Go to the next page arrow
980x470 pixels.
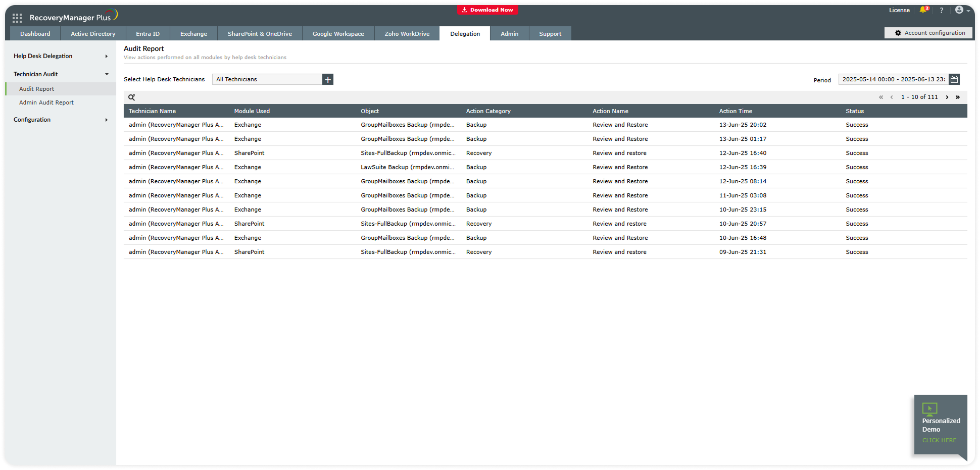[947, 97]
